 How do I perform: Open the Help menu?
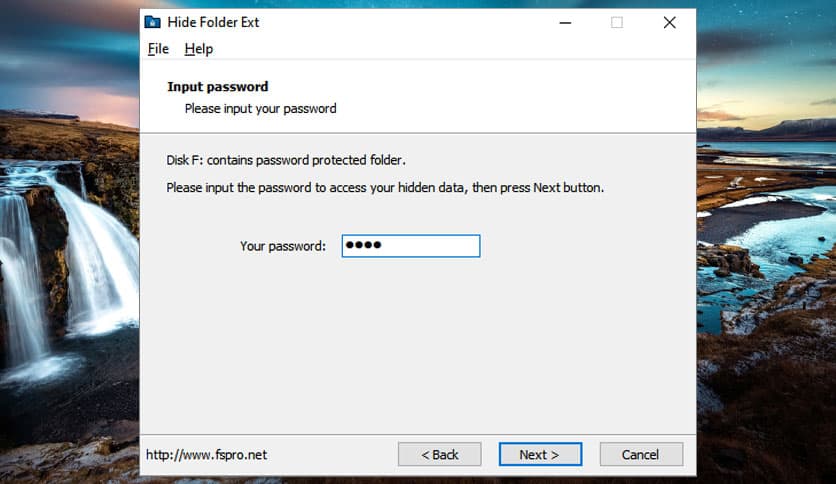(x=199, y=49)
